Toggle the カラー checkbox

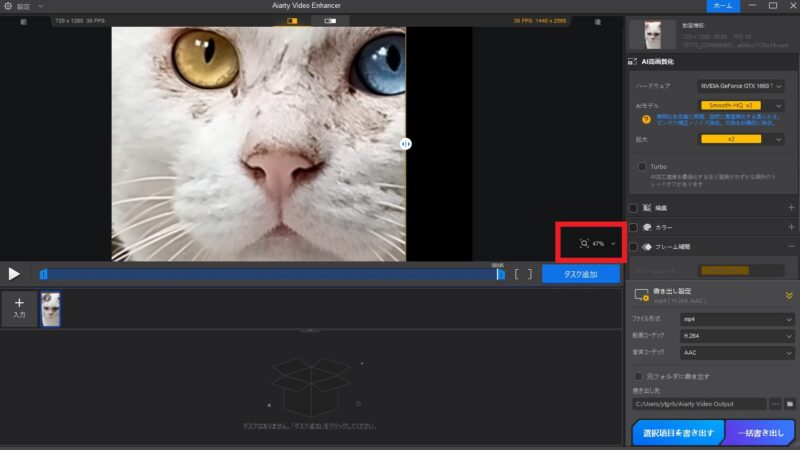click(634, 227)
